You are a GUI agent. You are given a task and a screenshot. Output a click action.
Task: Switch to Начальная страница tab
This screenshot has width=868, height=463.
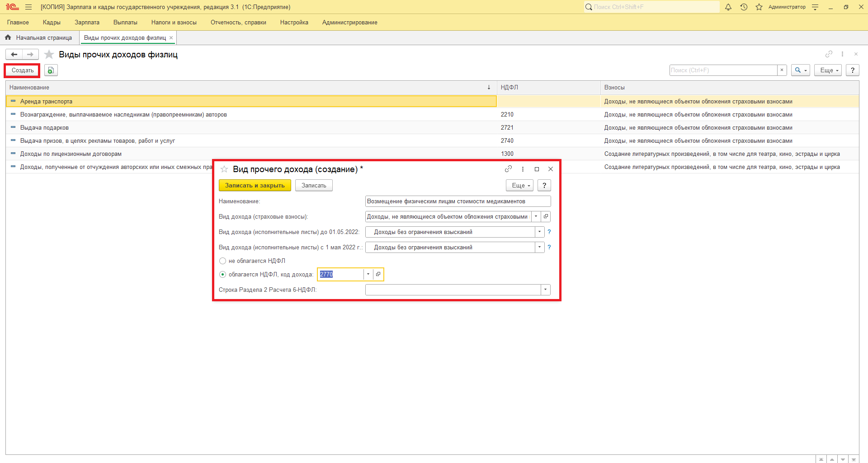[x=39, y=37]
